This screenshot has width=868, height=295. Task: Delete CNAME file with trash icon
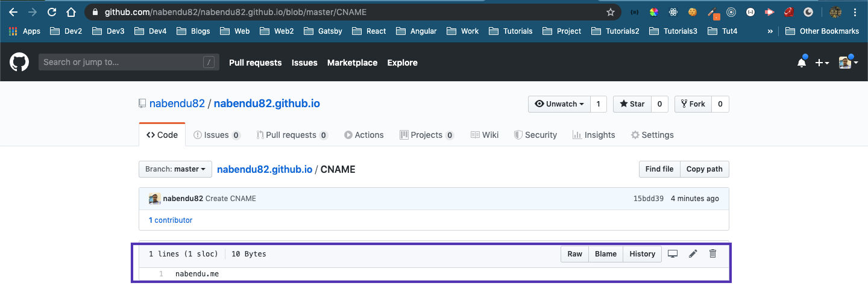712,253
